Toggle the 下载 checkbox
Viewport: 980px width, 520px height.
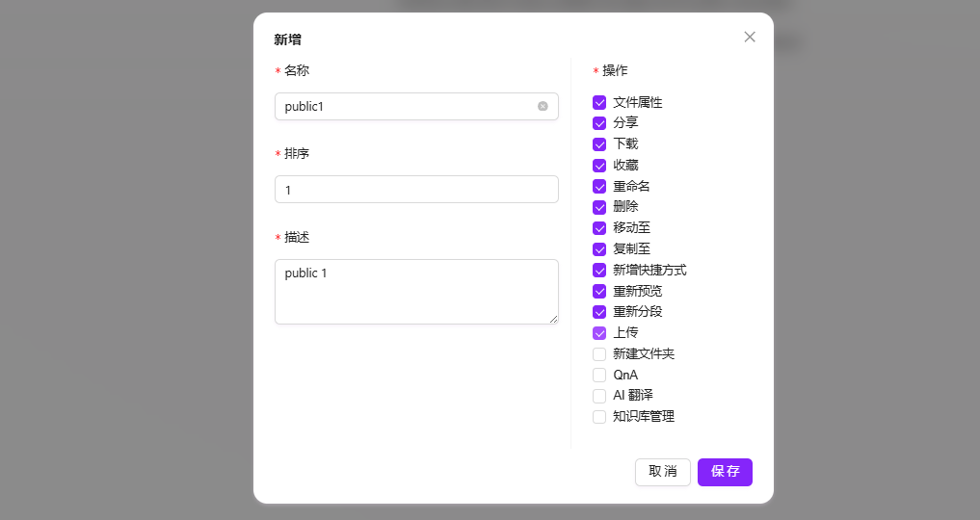click(x=599, y=144)
